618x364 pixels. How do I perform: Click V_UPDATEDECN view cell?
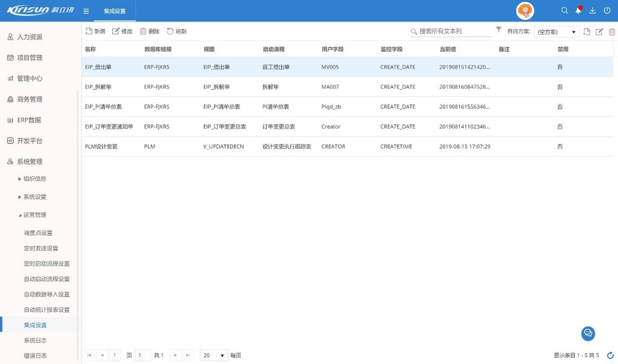224,146
